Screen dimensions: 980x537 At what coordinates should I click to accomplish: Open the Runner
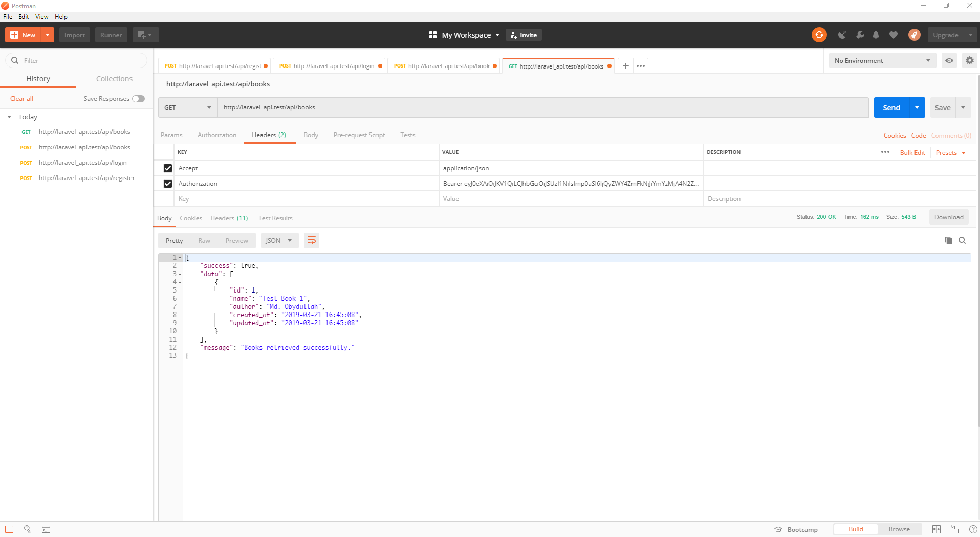click(x=111, y=35)
